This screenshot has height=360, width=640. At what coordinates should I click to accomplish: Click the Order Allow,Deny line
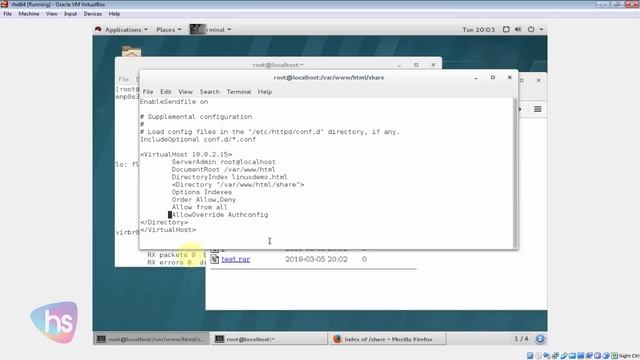(204, 200)
